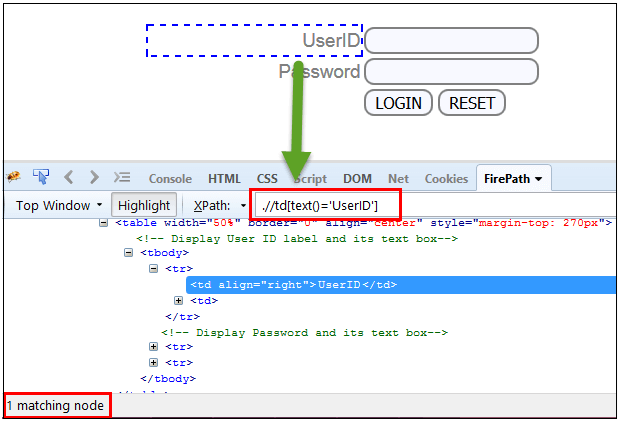Collapse the table node in the tree
Image resolution: width=621 pixels, height=424 pixels.
pos(104,223)
